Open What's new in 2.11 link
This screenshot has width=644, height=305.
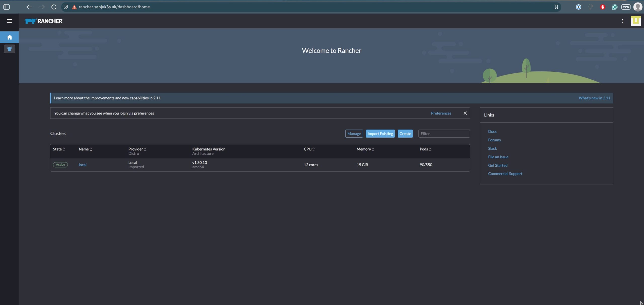tap(594, 98)
